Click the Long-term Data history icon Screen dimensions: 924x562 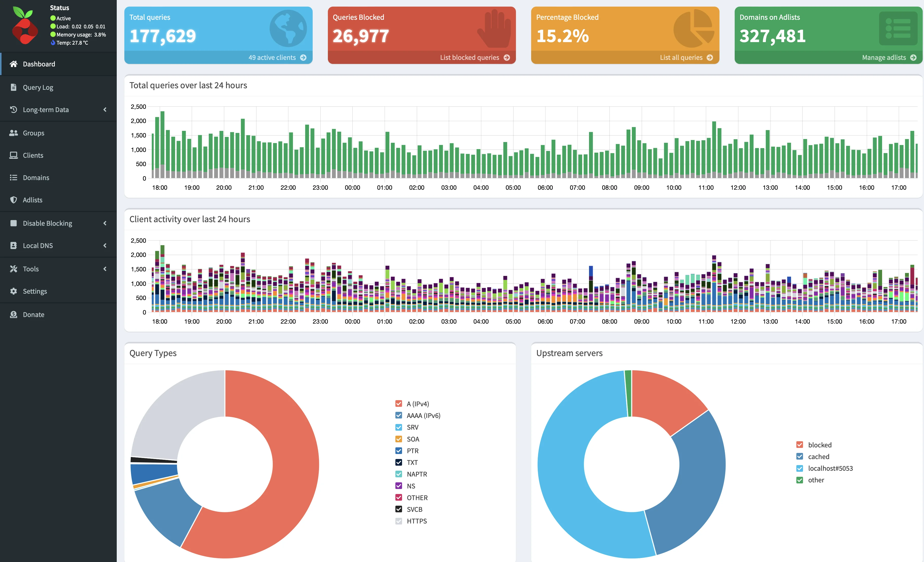pyautogui.click(x=13, y=109)
